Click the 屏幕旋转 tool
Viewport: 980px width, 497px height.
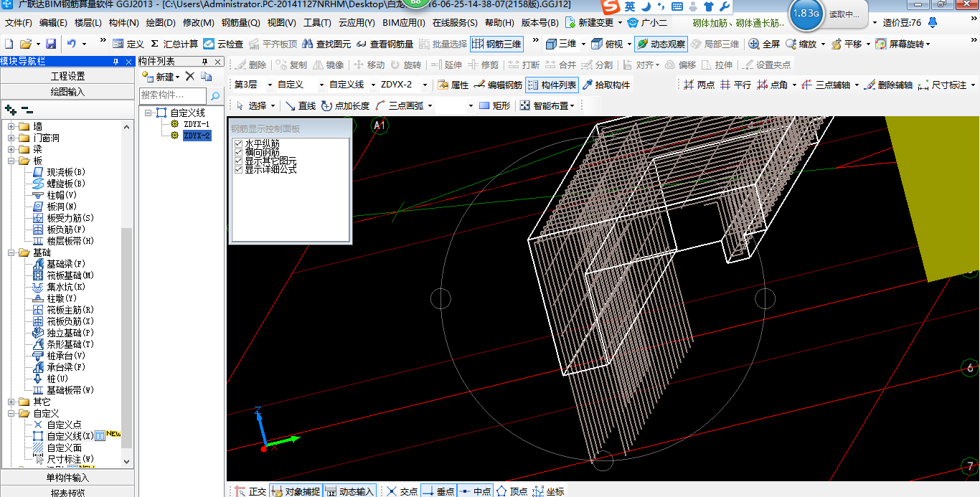tap(903, 44)
